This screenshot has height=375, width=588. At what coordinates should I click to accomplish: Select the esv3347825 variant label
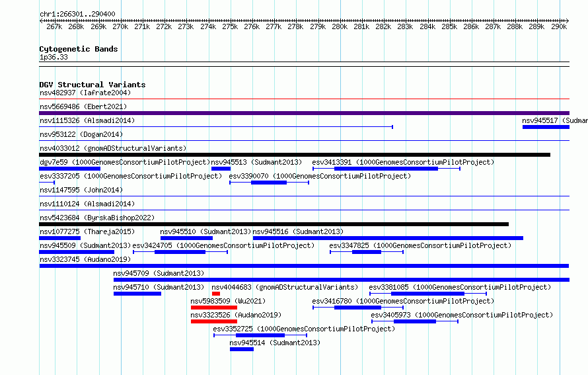coord(420,245)
